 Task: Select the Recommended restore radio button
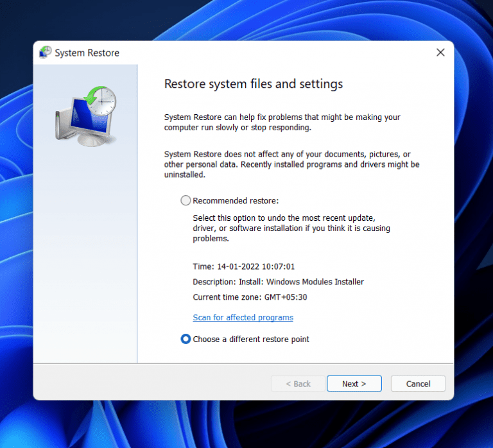point(186,200)
